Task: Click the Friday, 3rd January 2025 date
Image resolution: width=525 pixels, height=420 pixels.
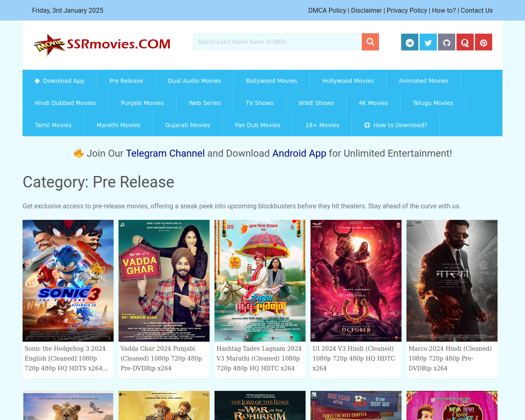Action: pyautogui.click(x=68, y=10)
